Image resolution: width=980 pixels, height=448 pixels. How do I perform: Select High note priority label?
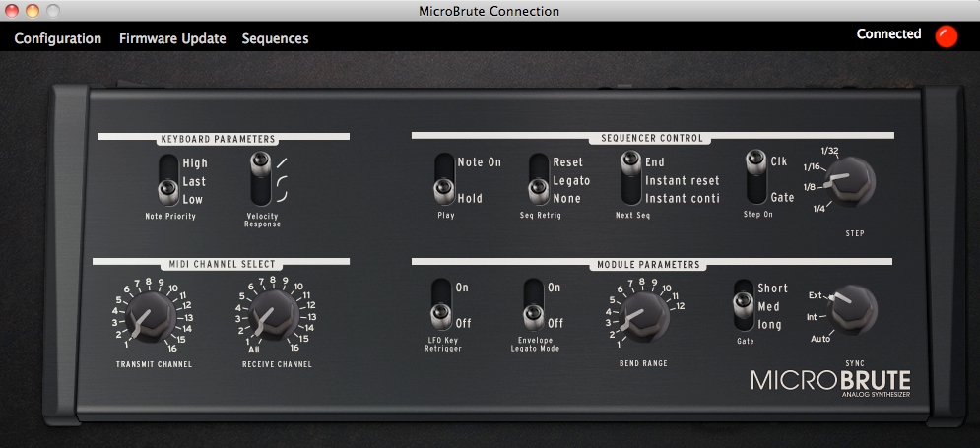[x=195, y=163]
